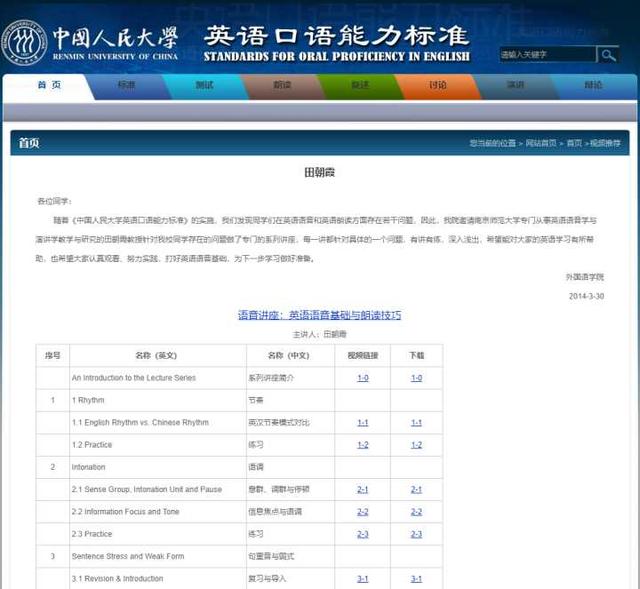640x589 pixels.
Task: Open video link 1-0 for the introduction
Action: (363, 378)
